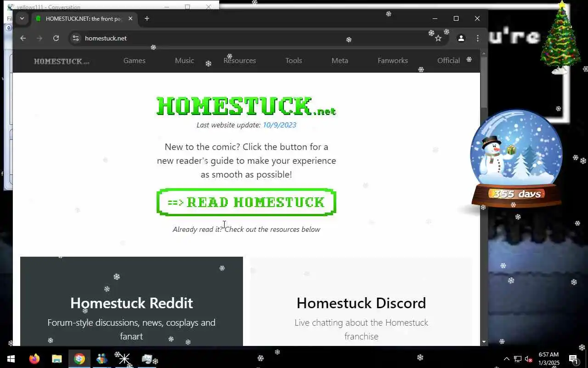Screen dimensions: 588x368
Task: Open the Windows notification center
Action: click(x=573, y=359)
